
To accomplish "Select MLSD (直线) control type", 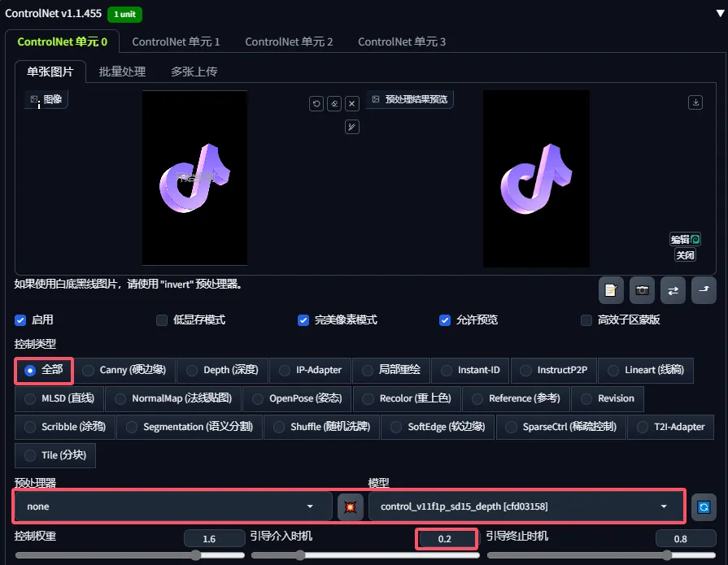I will (x=59, y=398).
